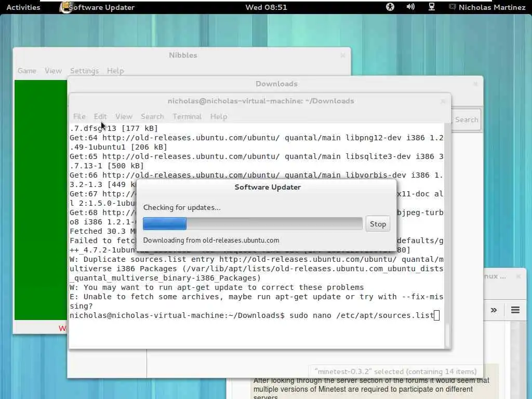532x399 pixels.
Task: Click the Software Updater app menu in top bar
Action: point(97,7)
